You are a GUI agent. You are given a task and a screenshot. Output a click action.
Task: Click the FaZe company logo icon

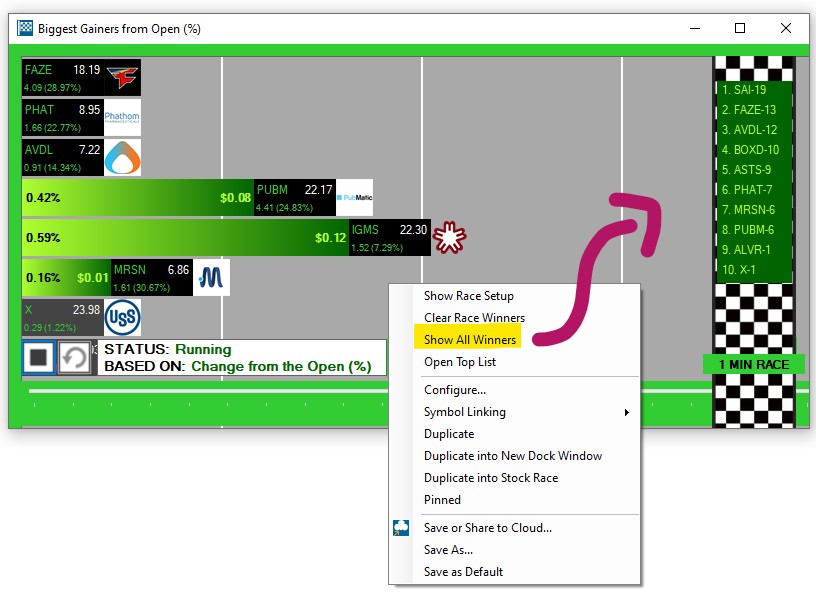(122, 78)
